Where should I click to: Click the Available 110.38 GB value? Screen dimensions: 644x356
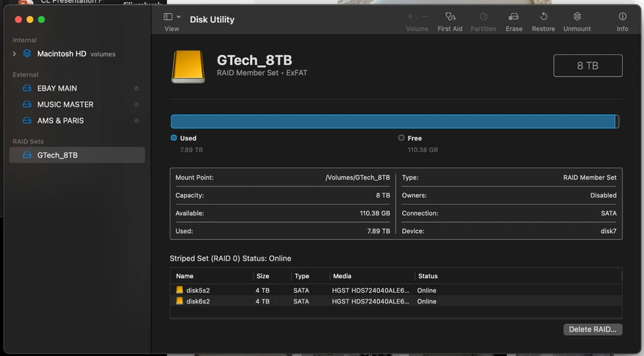pyautogui.click(x=375, y=214)
